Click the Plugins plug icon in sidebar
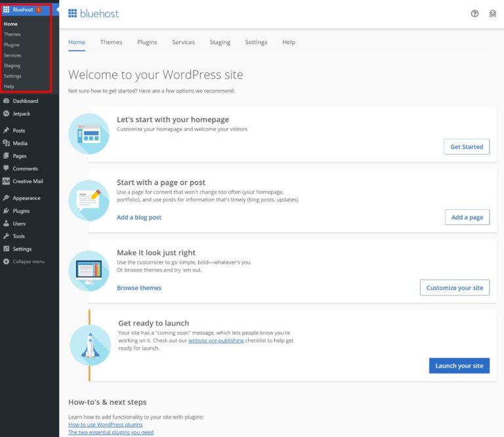 click(6, 211)
